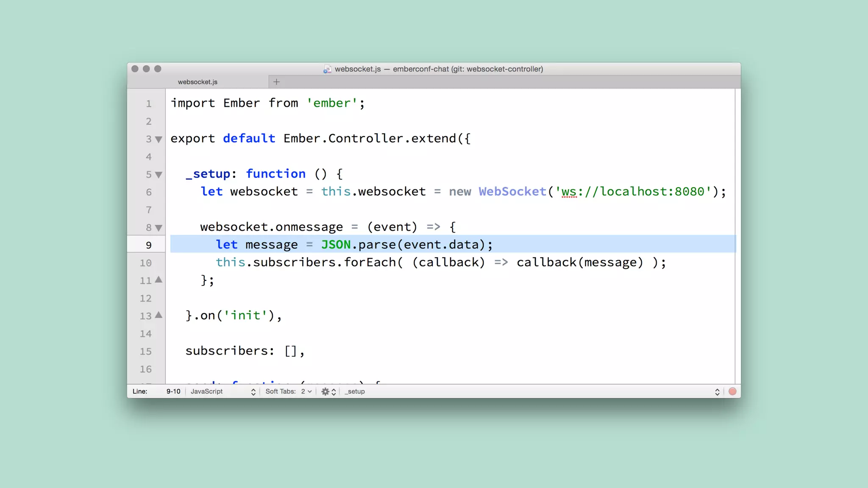This screenshot has width=868, height=488.
Task: Fold the onmessage block at line 8
Action: [x=159, y=228]
